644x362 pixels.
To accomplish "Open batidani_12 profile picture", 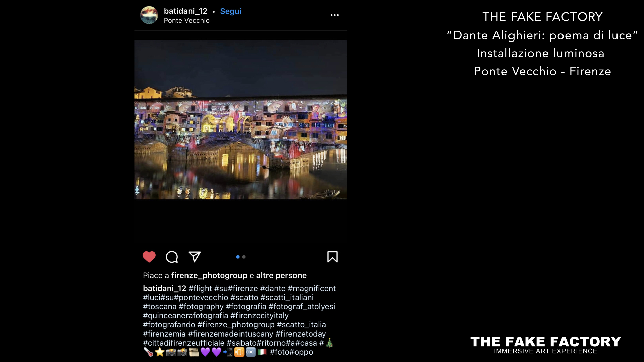I will pyautogui.click(x=149, y=15).
